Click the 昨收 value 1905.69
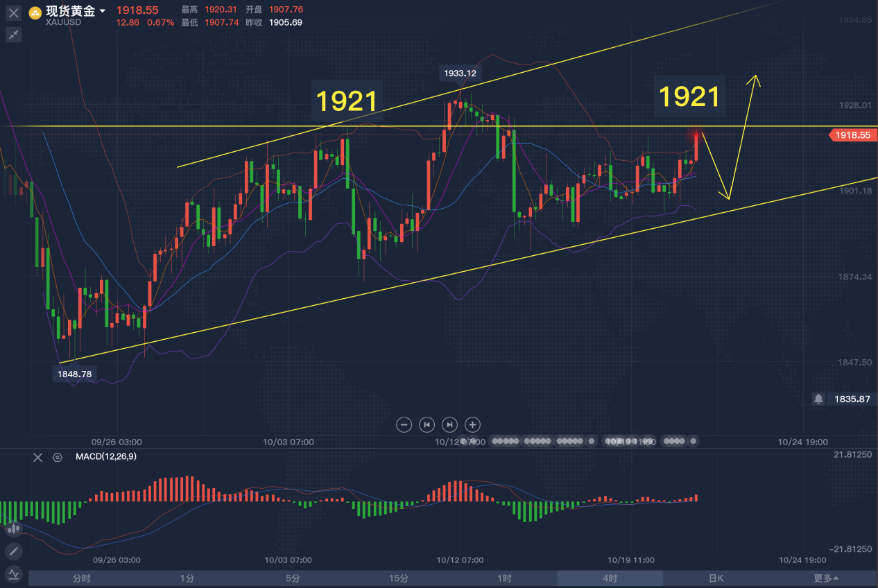Screen dimensions: 878x588 click(286, 22)
